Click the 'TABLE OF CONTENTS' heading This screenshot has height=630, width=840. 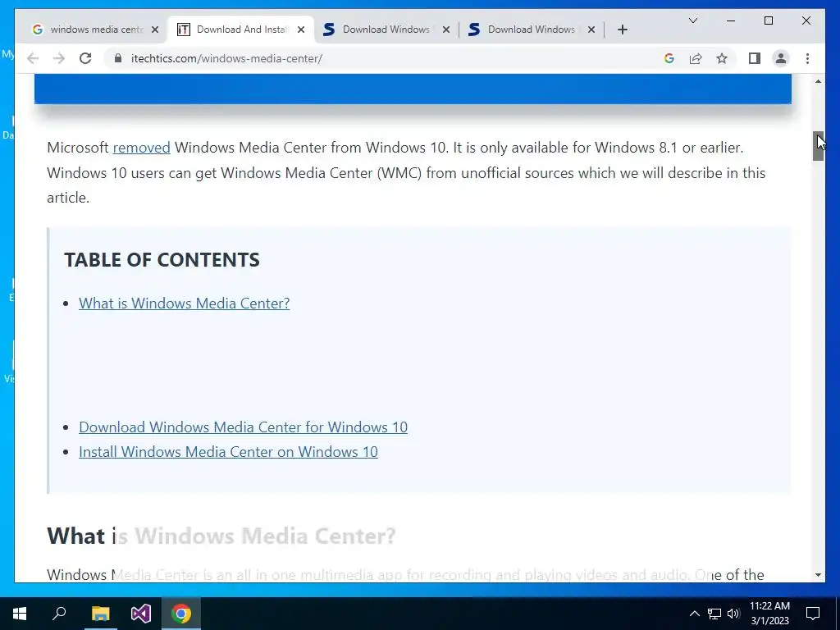[162, 260]
